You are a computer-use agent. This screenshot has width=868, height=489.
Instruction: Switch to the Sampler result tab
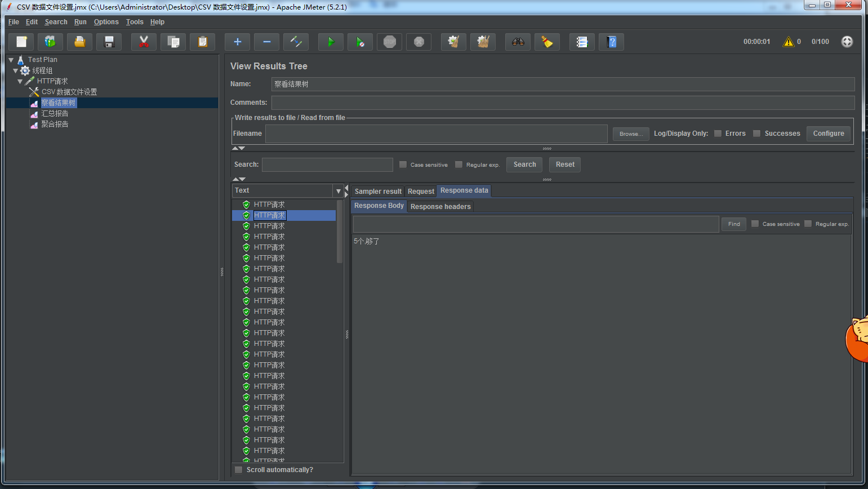378,192
